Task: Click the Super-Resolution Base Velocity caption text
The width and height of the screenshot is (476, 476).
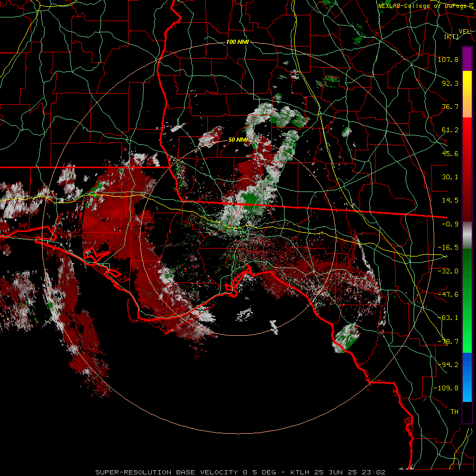Action: coord(241,472)
